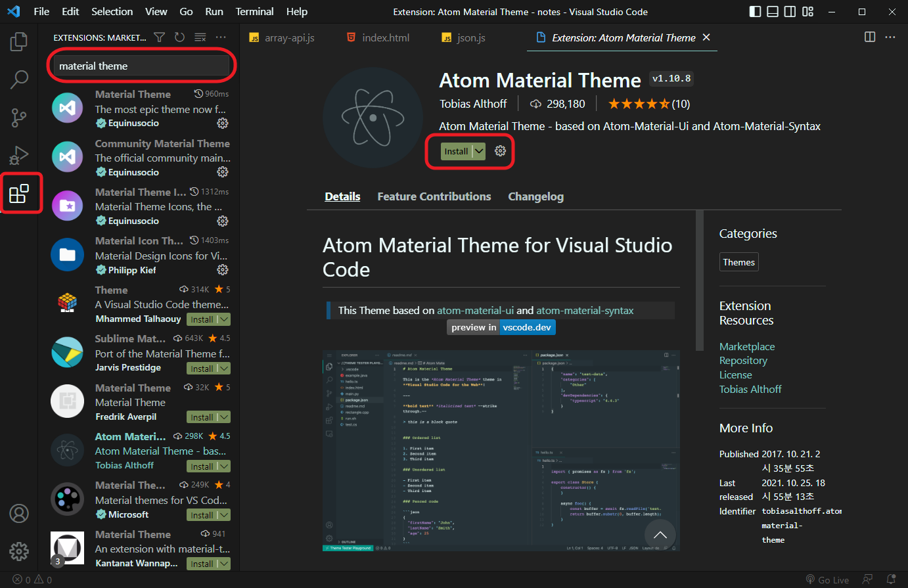Viewport: 908px width, 588px height.
Task: Open manage gear beside the Atom theme Install button
Action: 500,151
